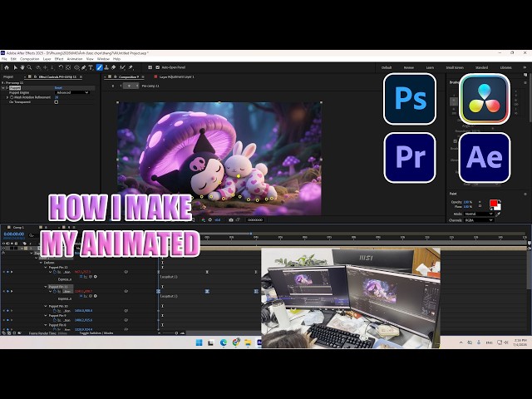
Task: Click the timeline zoom slider
Action: 171,333
